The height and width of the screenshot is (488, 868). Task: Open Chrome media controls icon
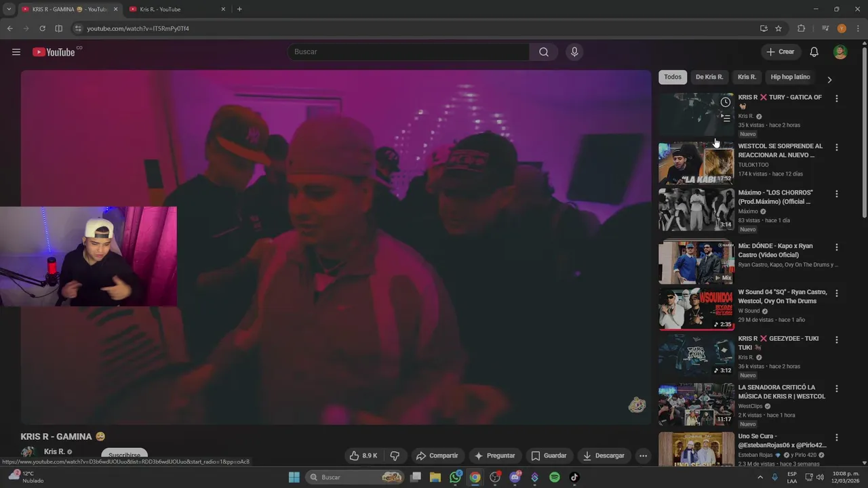pos(825,28)
